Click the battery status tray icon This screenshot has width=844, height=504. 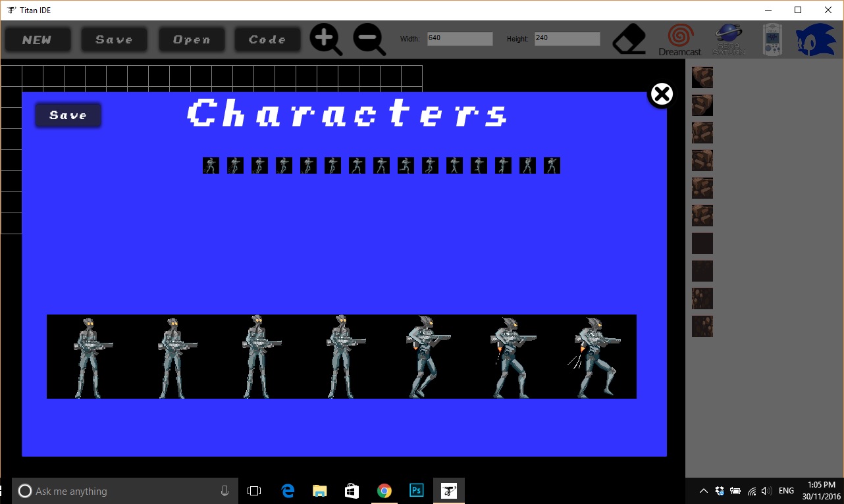click(x=735, y=491)
